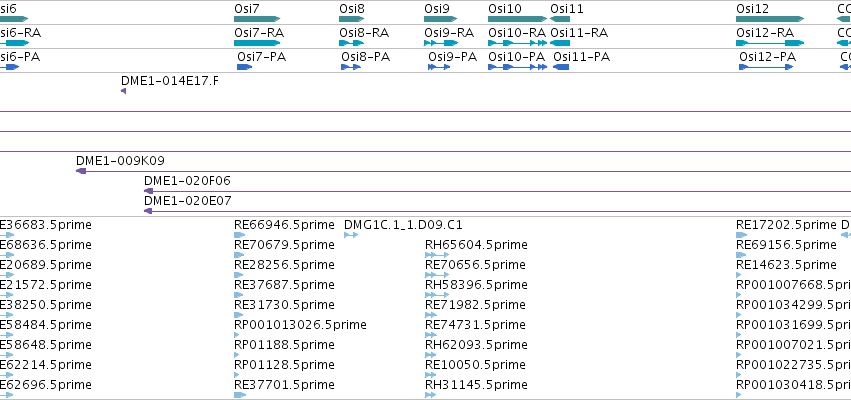Click the RP01188.5prime label
Viewport: 851px width, 400px height.
coord(284,345)
